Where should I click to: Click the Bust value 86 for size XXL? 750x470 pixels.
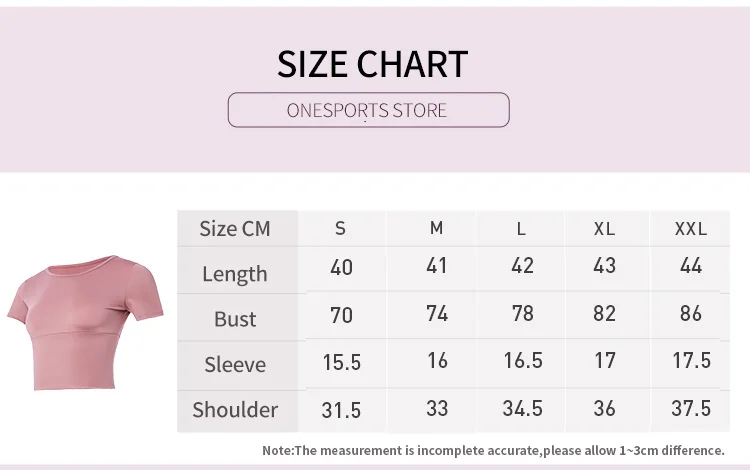[691, 314]
